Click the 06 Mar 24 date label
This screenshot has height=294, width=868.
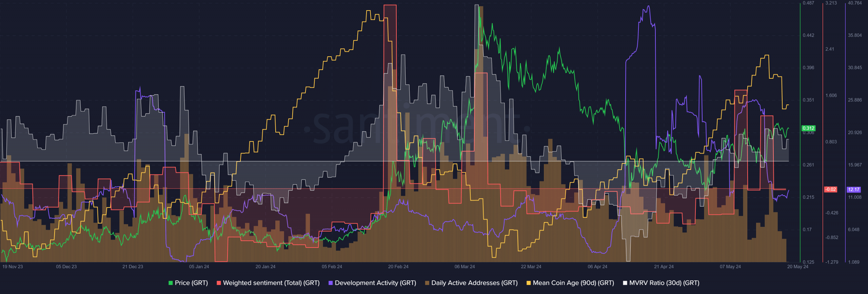pos(465,267)
